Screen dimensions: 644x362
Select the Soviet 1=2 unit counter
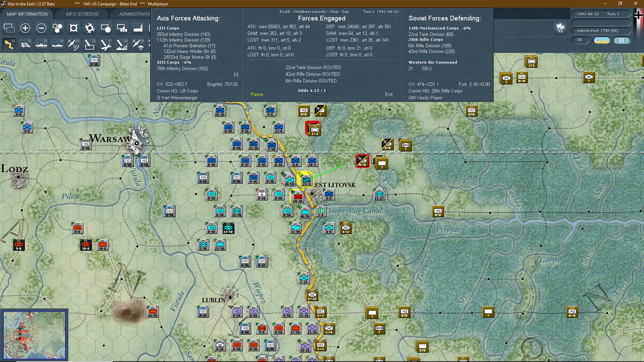pos(345,228)
